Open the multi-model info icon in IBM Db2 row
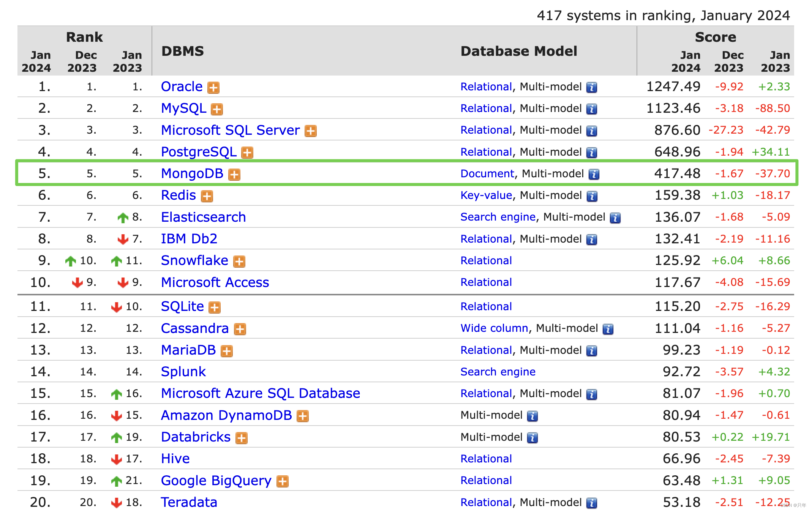This screenshot has width=812, height=511. [x=592, y=240]
